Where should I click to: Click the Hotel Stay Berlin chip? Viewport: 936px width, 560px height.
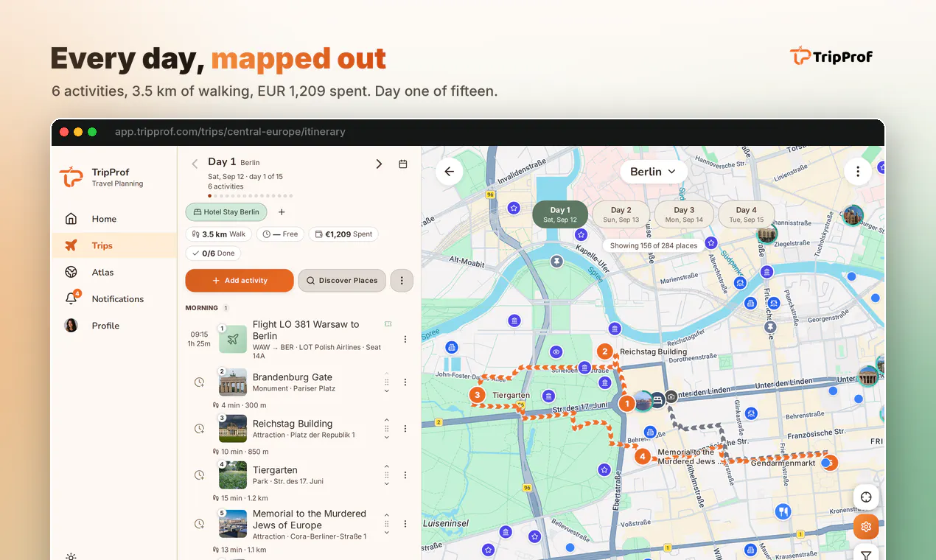(226, 212)
